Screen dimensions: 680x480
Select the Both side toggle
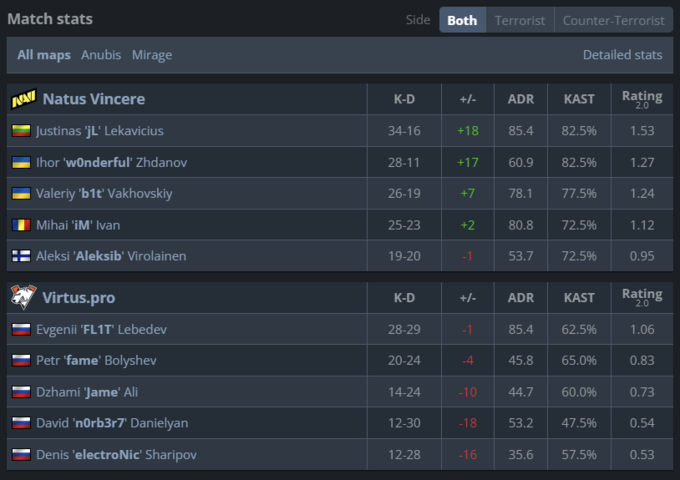(x=462, y=20)
